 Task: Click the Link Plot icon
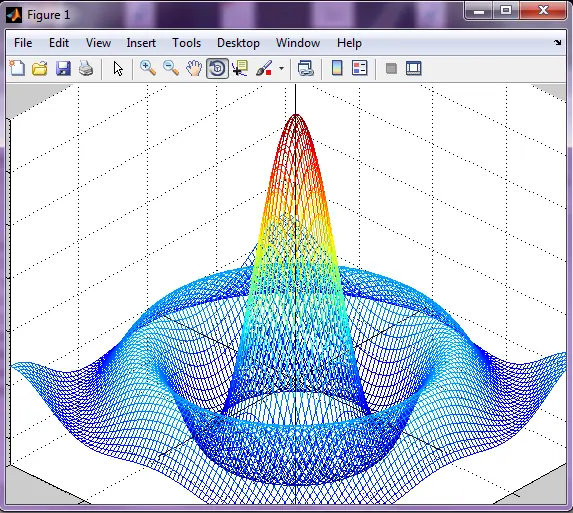tap(306, 68)
